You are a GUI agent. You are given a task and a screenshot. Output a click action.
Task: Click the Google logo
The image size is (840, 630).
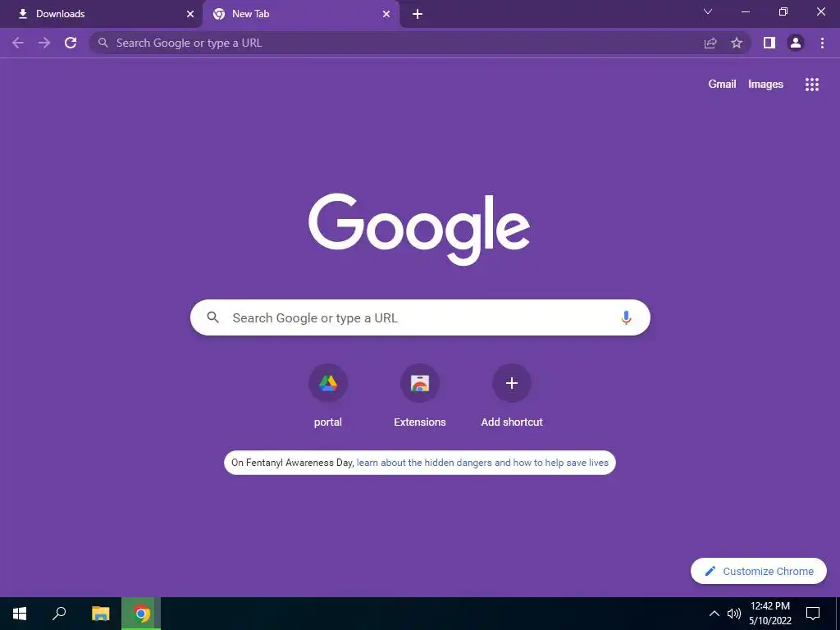tap(419, 229)
